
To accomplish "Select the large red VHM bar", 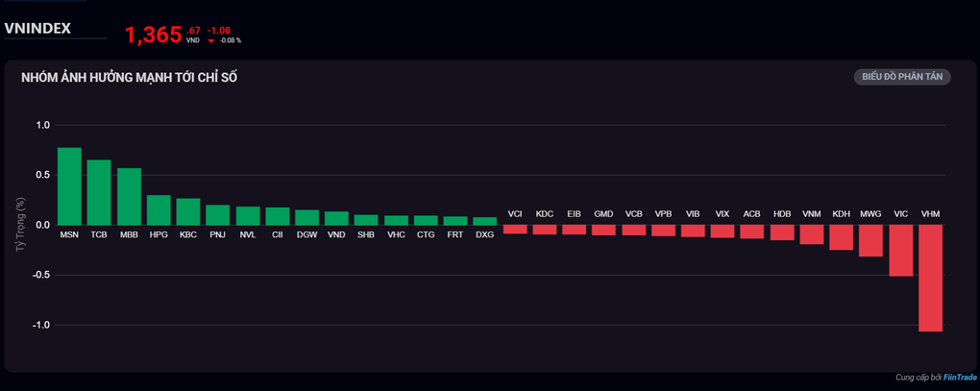I will point(931,278).
